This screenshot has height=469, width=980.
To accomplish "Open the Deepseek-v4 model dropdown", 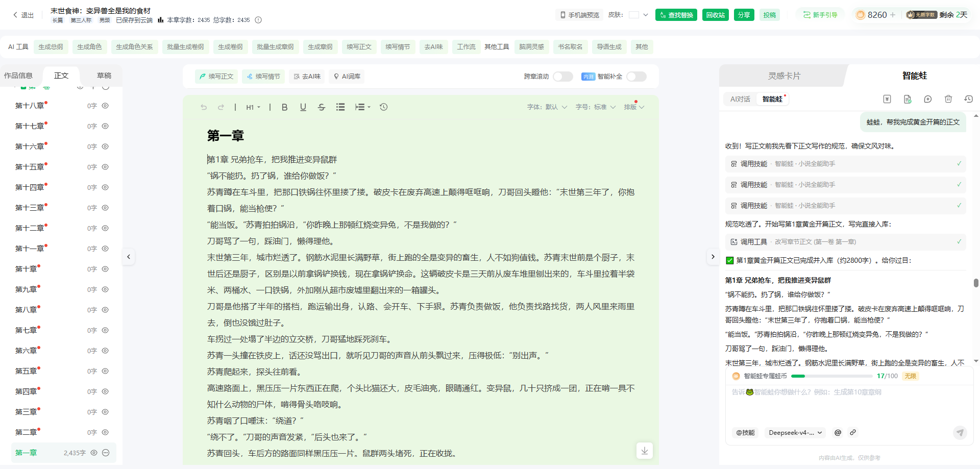I will pyautogui.click(x=795, y=433).
